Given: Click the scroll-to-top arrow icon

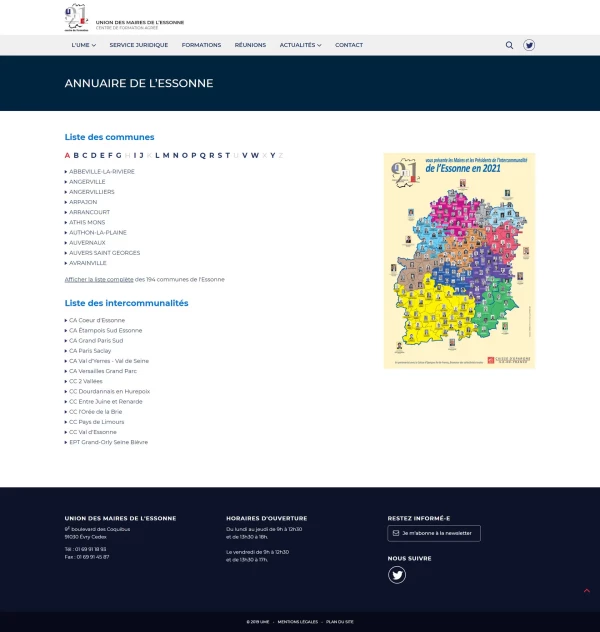Looking at the screenshot, I should [587, 591].
